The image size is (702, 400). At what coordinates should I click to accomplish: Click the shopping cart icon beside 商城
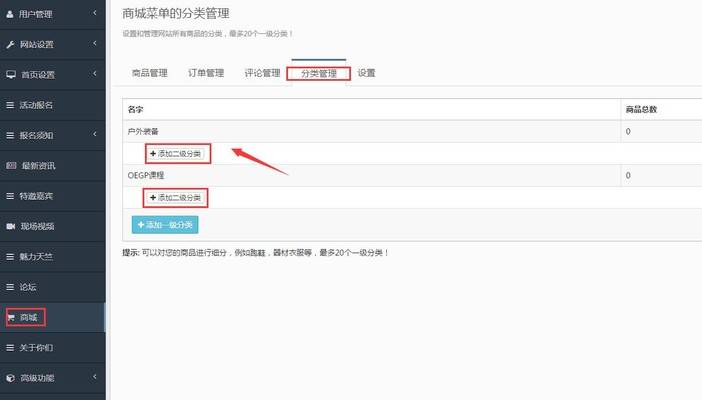tap(11, 317)
